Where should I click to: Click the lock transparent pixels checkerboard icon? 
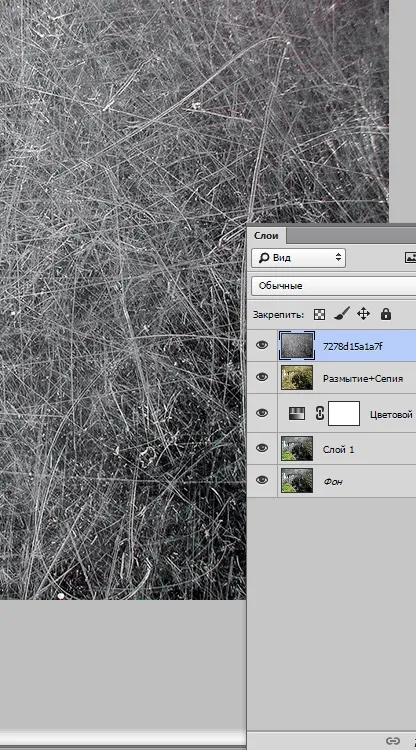coord(319,314)
